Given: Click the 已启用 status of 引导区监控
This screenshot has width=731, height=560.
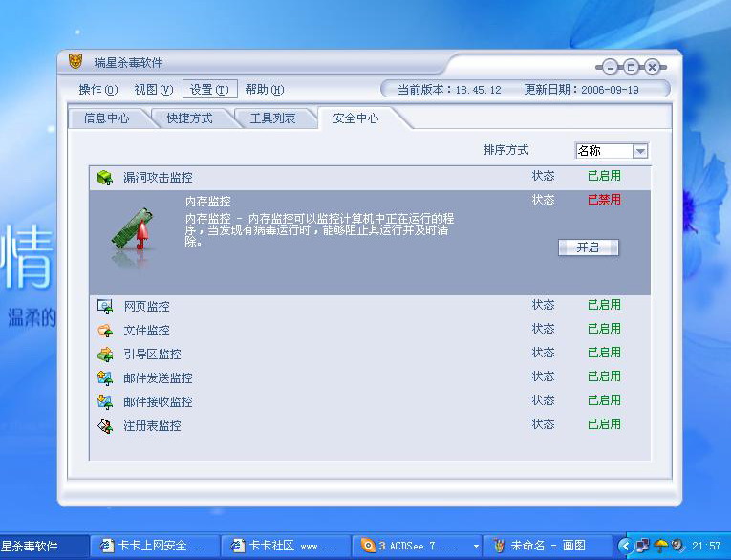Looking at the screenshot, I should (604, 353).
